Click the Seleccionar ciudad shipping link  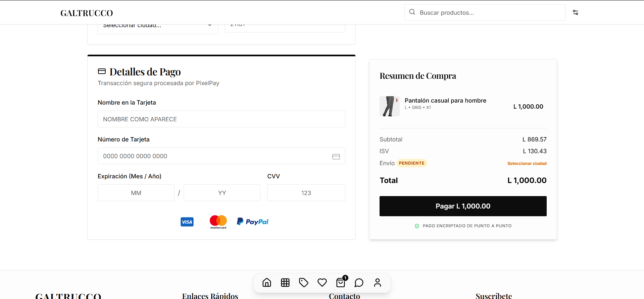pos(527,164)
